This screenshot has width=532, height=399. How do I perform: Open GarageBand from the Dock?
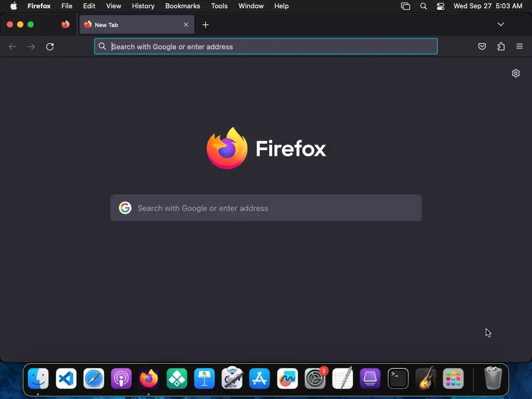tap(426, 378)
